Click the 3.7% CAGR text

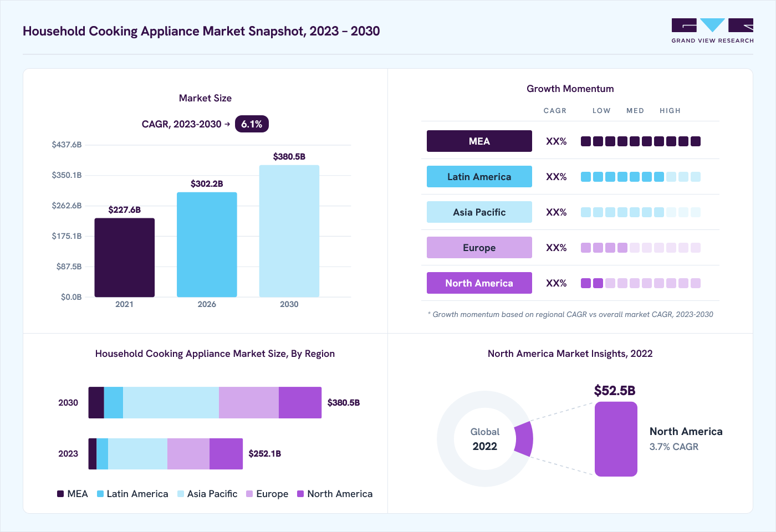674,447
